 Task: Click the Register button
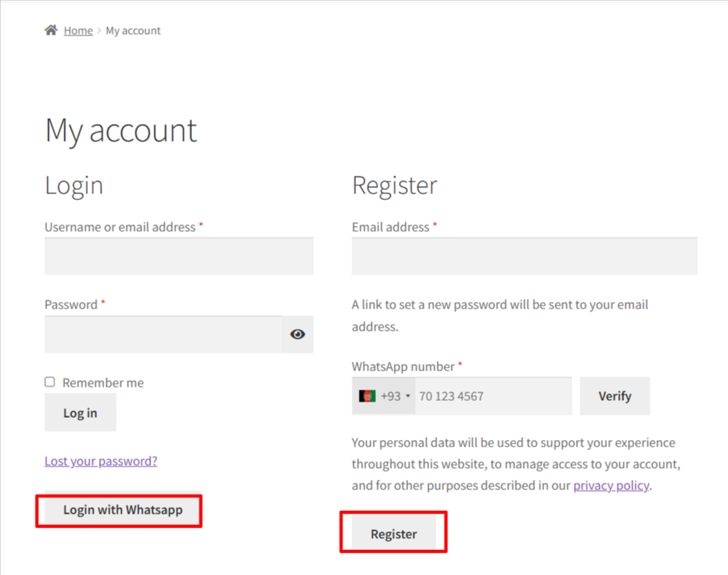coord(394,533)
